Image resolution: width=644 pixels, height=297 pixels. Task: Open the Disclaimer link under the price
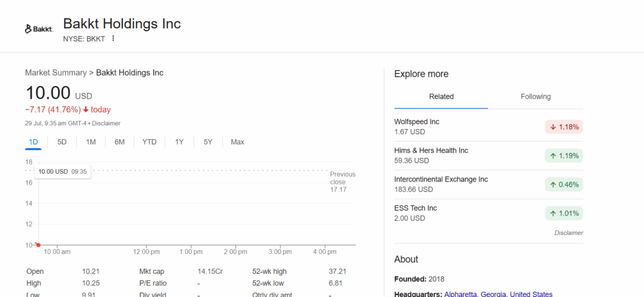tap(106, 123)
